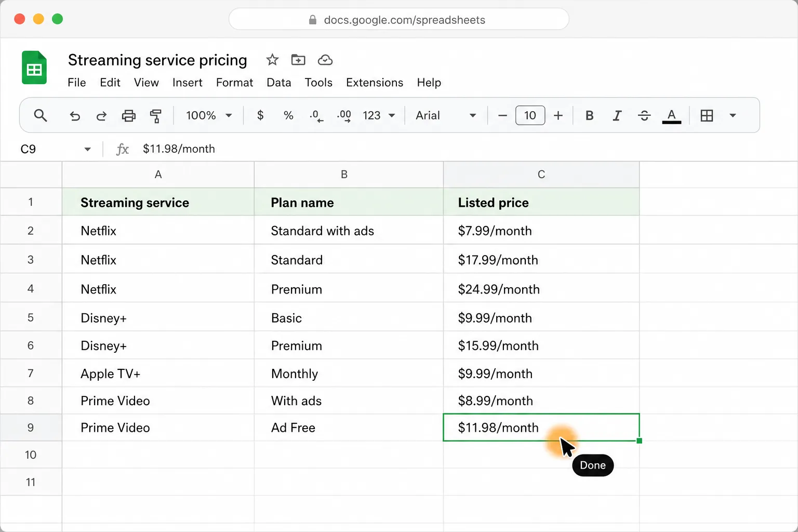This screenshot has height=532, width=798.
Task: Open the 100% zoom dropdown
Action: [209, 115]
